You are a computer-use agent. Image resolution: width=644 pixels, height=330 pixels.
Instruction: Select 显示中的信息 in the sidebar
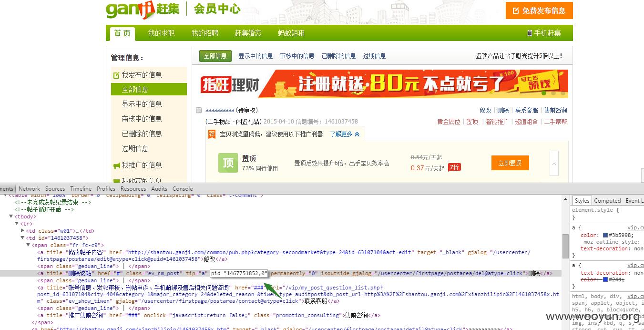tap(142, 104)
